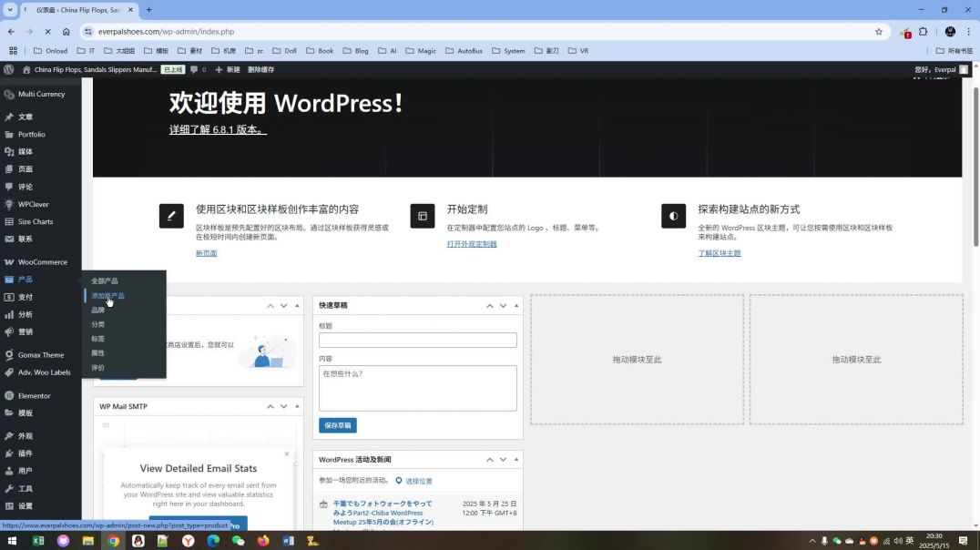Visit site via China Flip Flops title
This screenshot has height=550, width=980.
[x=89, y=69]
